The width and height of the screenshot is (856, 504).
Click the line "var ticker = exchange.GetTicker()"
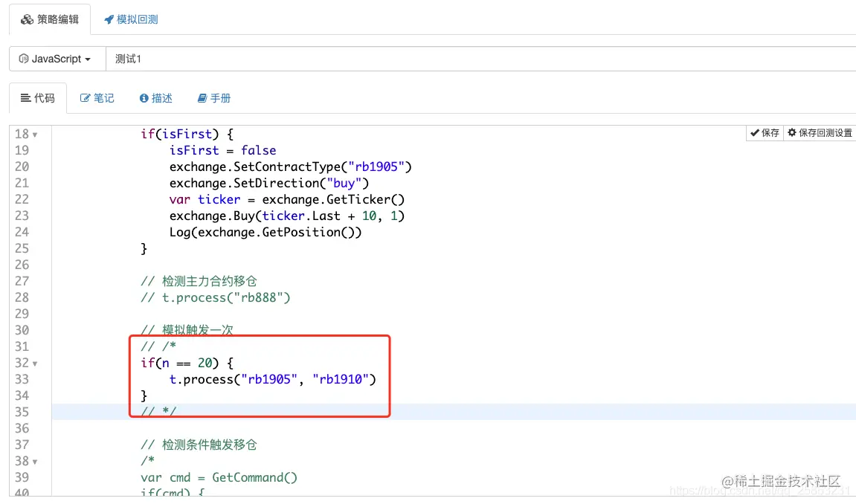287,200
